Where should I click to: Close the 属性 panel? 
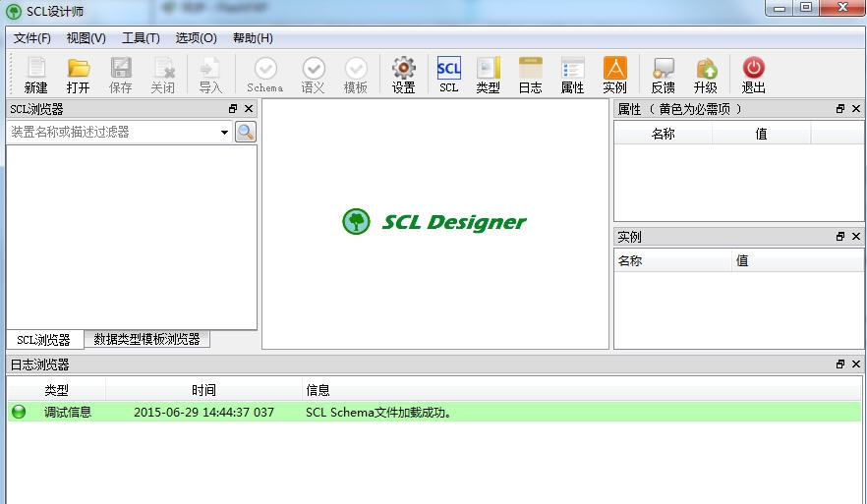856,109
